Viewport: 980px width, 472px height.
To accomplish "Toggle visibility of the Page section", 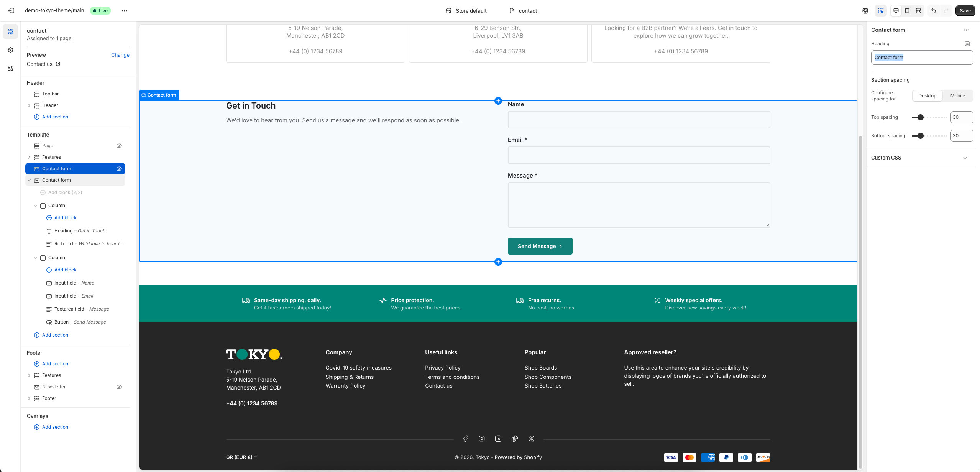I will tap(119, 146).
